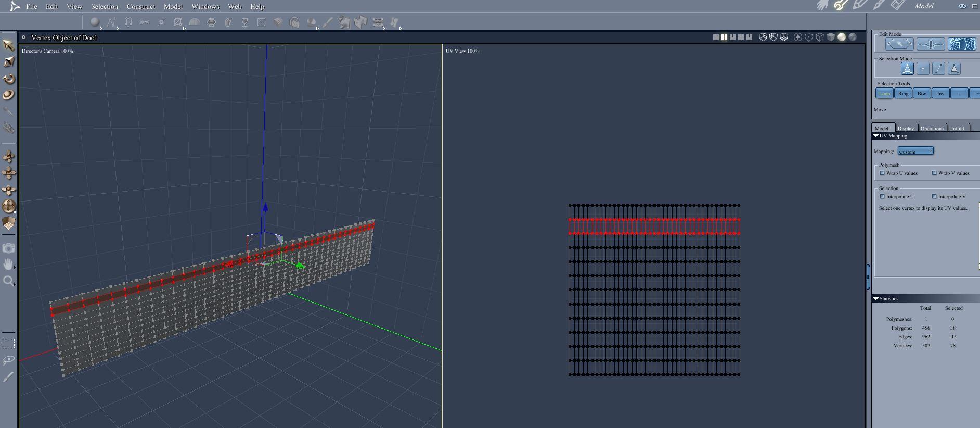Set display to flat shaded cube mode

click(x=831, y=37)
